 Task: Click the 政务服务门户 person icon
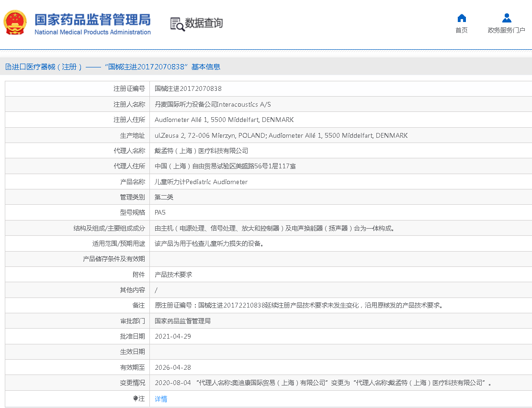tap(506, 17)
